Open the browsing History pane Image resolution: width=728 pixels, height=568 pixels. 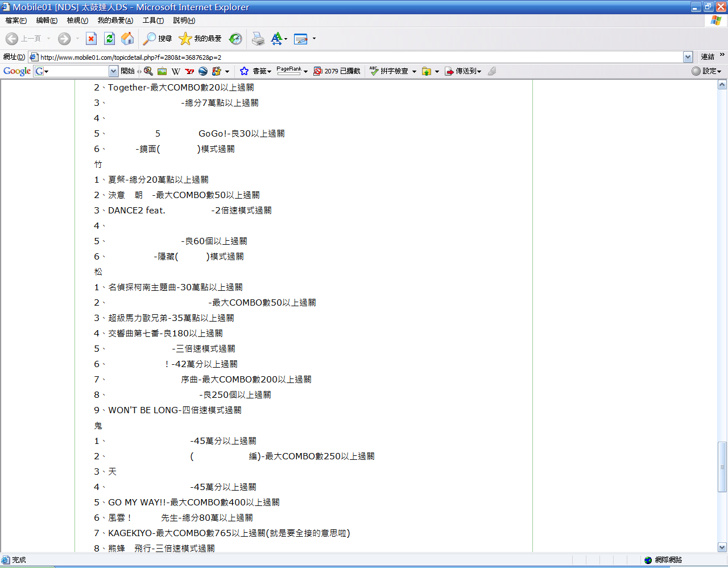[x=235, y=39]
